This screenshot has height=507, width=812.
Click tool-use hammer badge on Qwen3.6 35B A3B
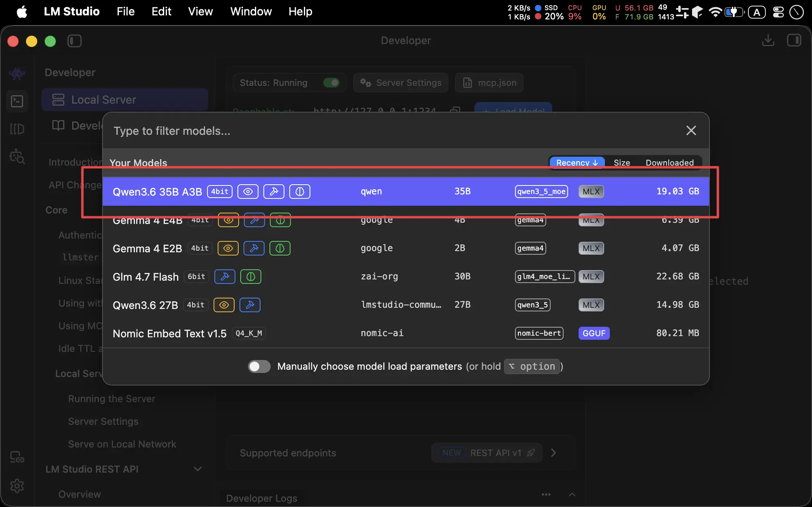(274, 192)
